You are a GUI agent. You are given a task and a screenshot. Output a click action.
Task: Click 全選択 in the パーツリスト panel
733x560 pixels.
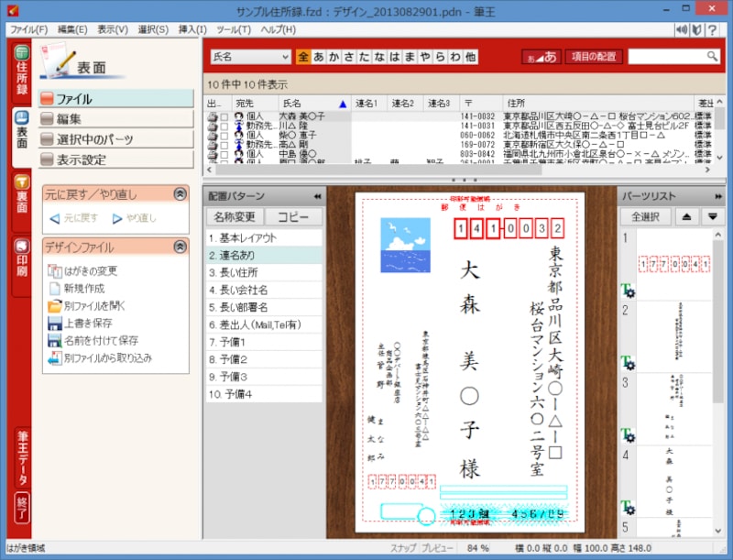(x=646, y=214)
